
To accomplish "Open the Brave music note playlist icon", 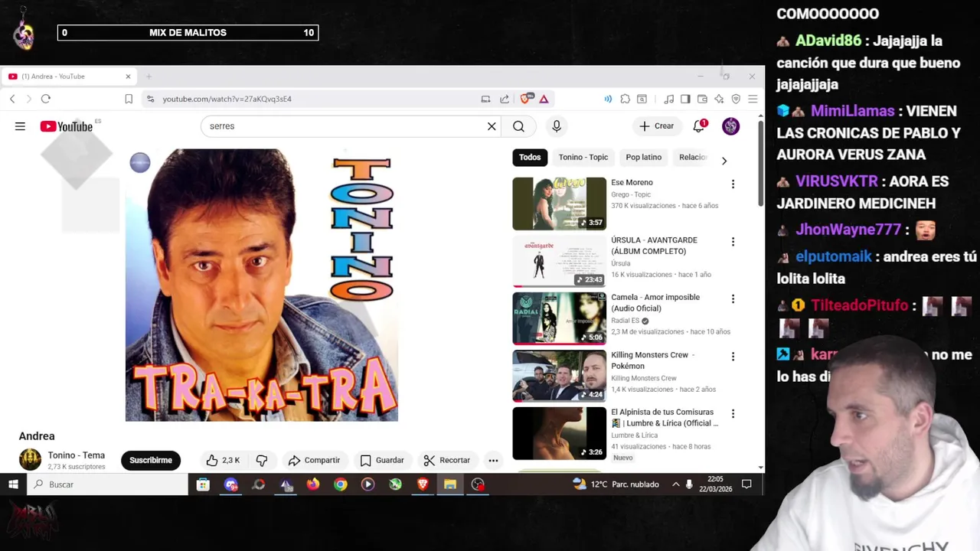I will click(668, 99).
